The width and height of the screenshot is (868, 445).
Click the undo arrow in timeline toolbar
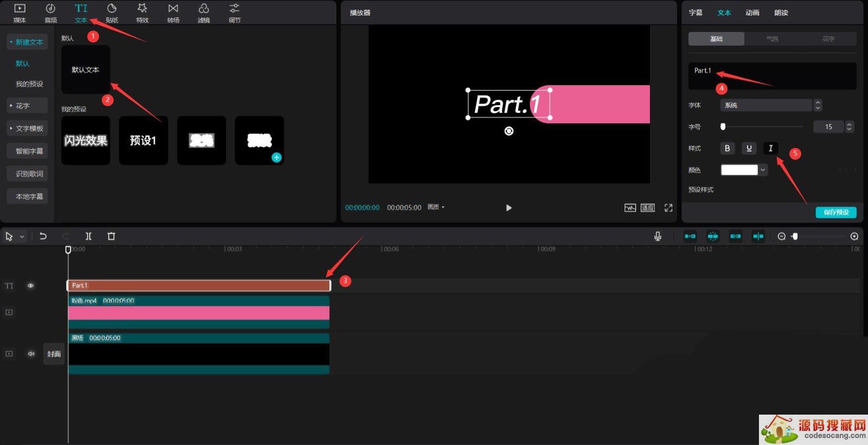click(x=43, y=236)
